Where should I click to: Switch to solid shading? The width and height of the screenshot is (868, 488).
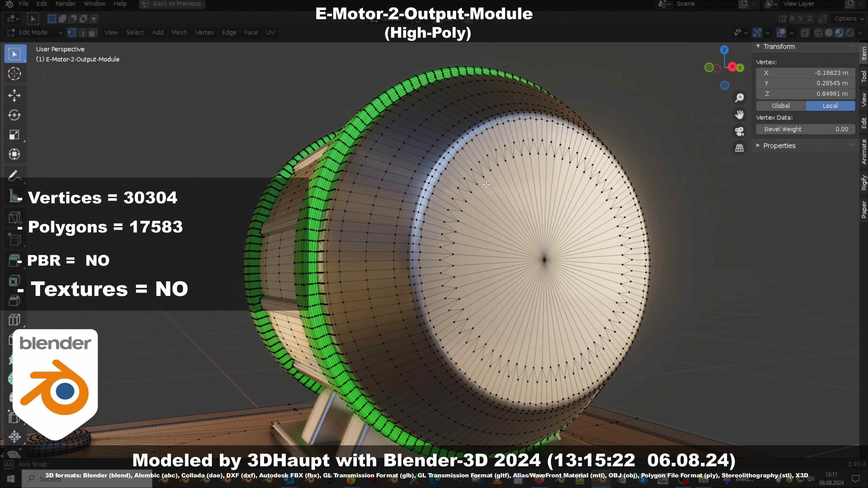tap(829, 33)
